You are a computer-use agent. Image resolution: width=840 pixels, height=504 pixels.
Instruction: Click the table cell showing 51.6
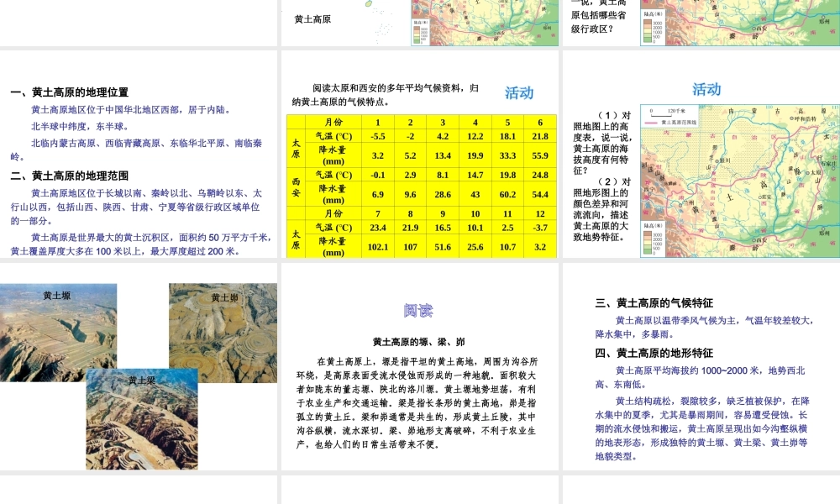coord(443,247)
